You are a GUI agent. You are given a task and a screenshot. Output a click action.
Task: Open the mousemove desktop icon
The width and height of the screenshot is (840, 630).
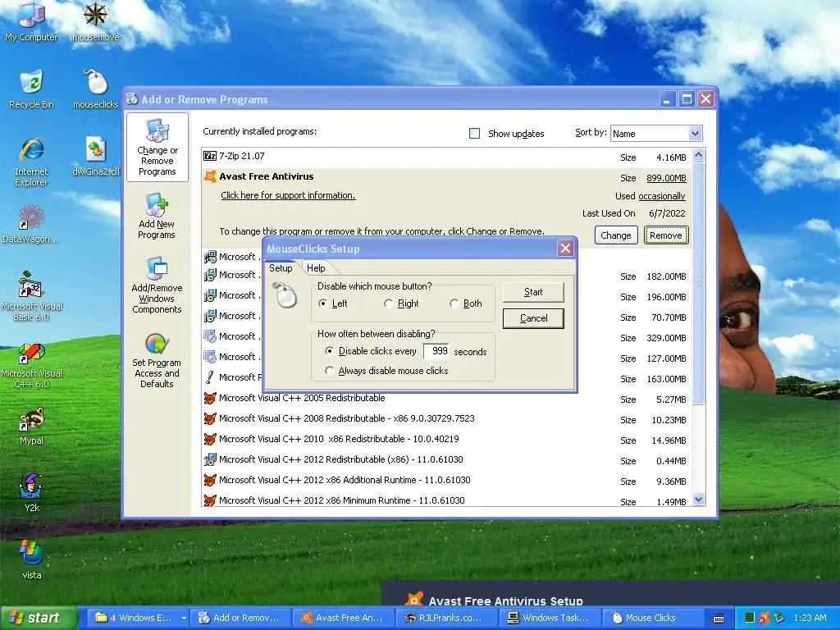(x=95, y=21)
